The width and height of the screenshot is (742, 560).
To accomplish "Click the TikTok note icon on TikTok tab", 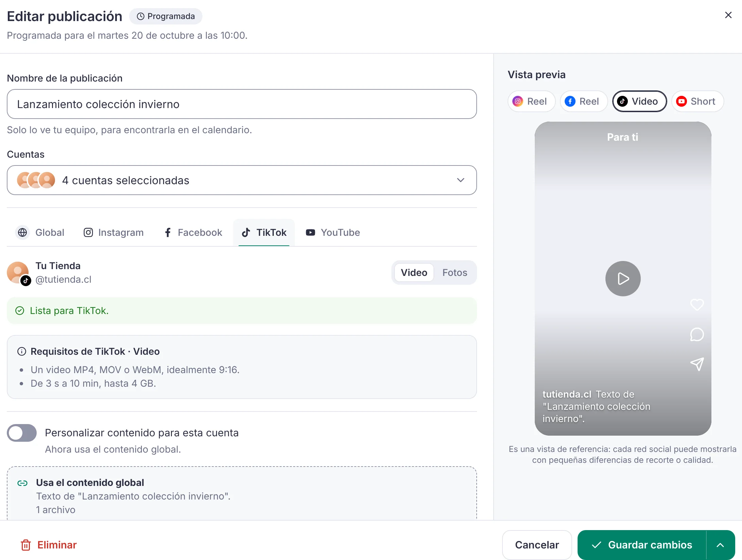I will (x=246, y=232).
